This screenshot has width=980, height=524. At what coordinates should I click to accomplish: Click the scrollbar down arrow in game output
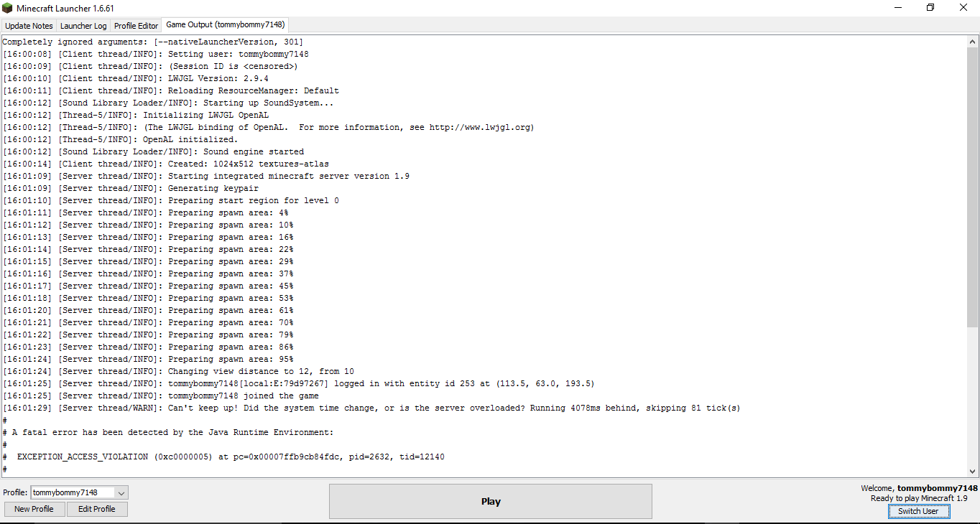973,471
